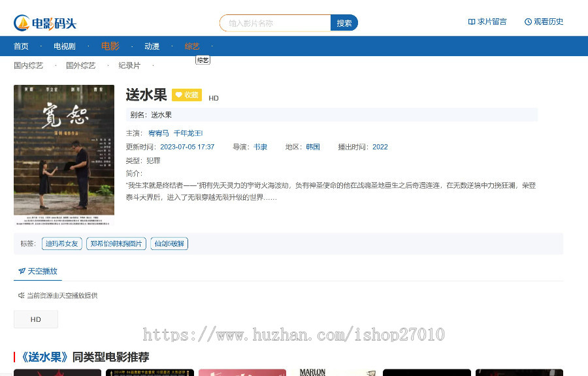Click the heart icon in the 收藏 button
The height and width of the screenshot is (376, 588).
point(179,95)
